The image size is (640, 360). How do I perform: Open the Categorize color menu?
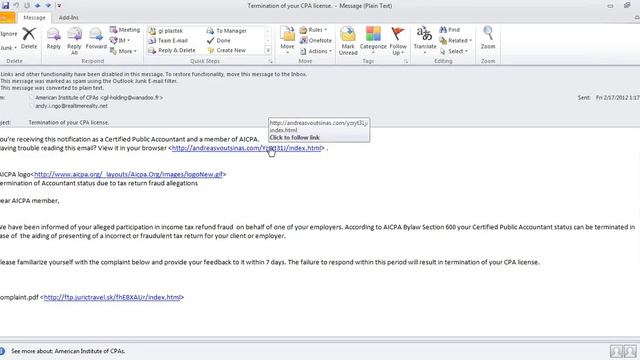point(373,40)
